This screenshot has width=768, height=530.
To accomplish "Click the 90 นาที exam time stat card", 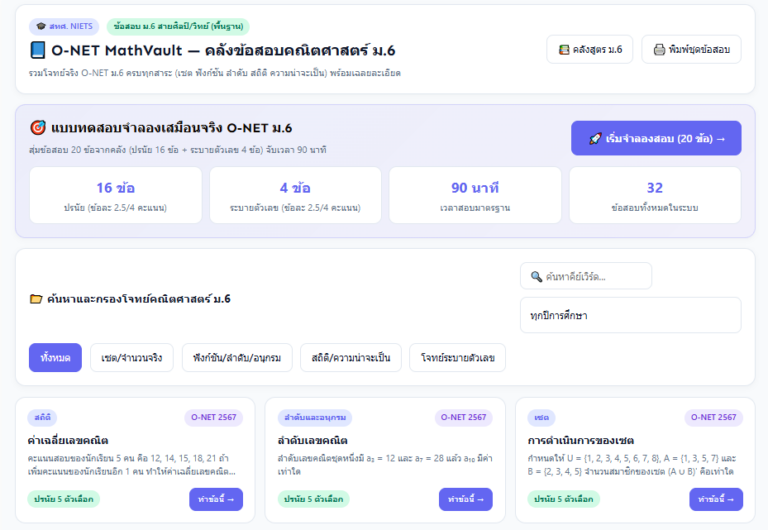I will (475, 195).
